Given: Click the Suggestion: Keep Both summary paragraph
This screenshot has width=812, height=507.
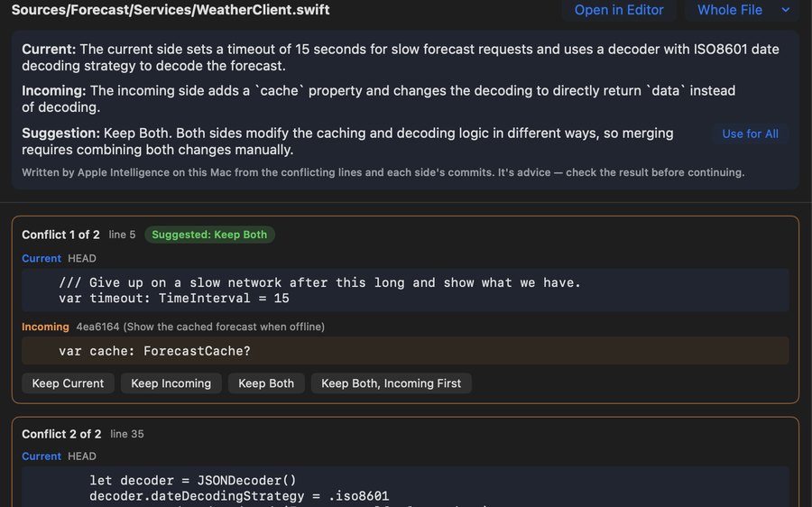Looking at the screenshot, I should click(x=347, y=142).
